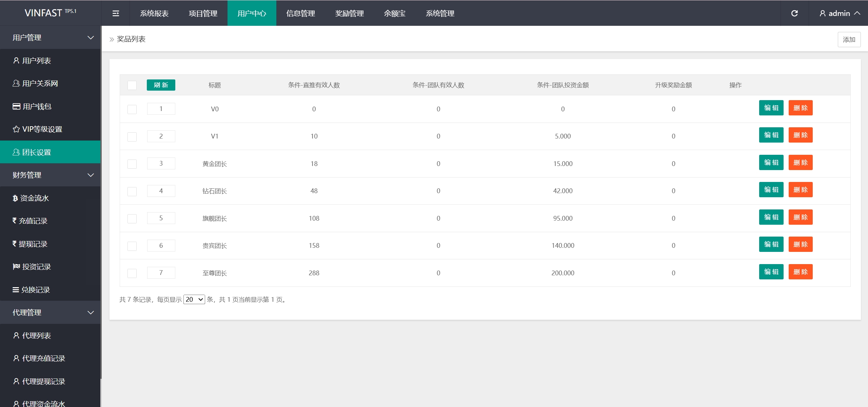
Task: Open the bitcoin-icon 资金流水 item
Action: (x=31, y=198)
